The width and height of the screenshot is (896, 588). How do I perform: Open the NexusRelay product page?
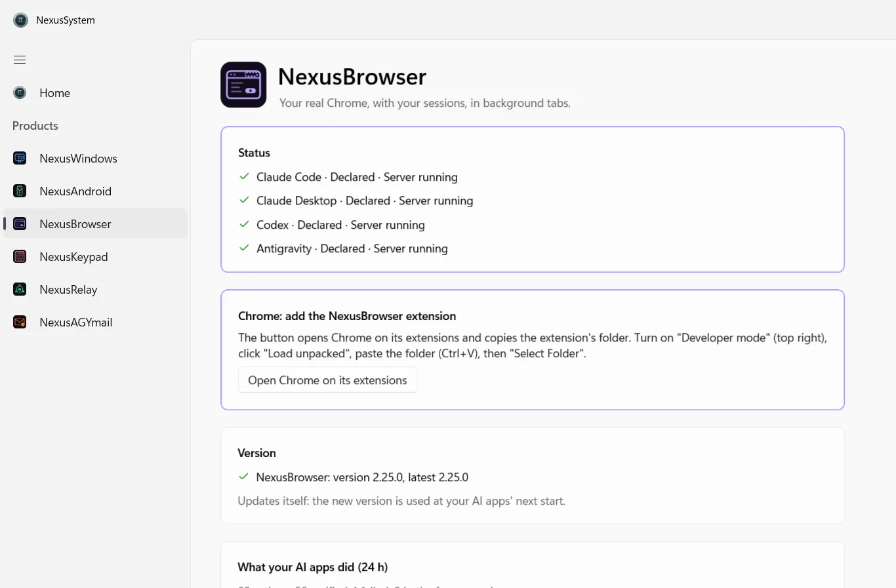(95, 289)
